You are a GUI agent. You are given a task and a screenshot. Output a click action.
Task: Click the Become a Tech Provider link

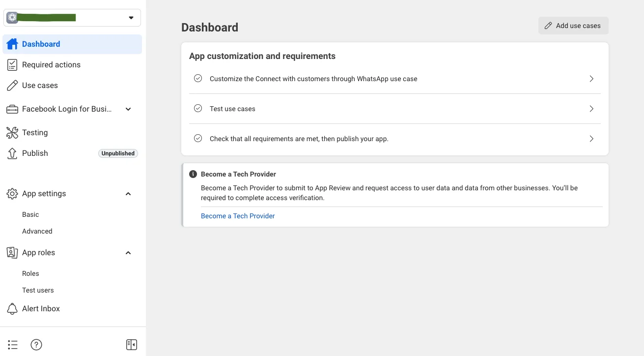click(x=238, y=216)
